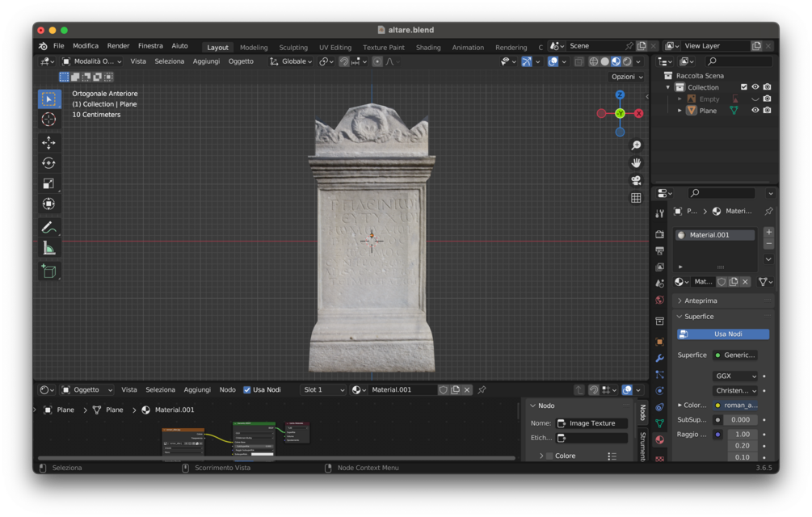Activate the Cursor tool
The width and height of the screenshot is (812, 517).
pyautogui.click(x=48, y=120)
